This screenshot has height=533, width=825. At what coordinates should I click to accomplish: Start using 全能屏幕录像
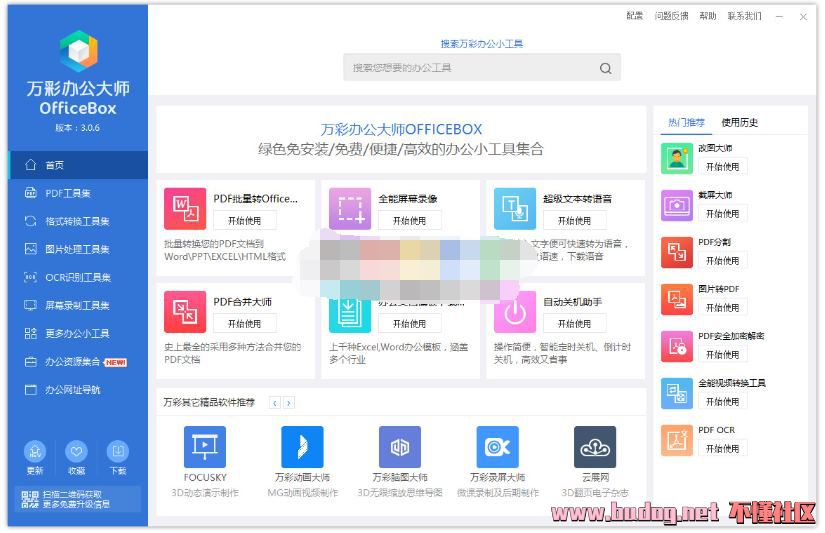tap(409, 220)
